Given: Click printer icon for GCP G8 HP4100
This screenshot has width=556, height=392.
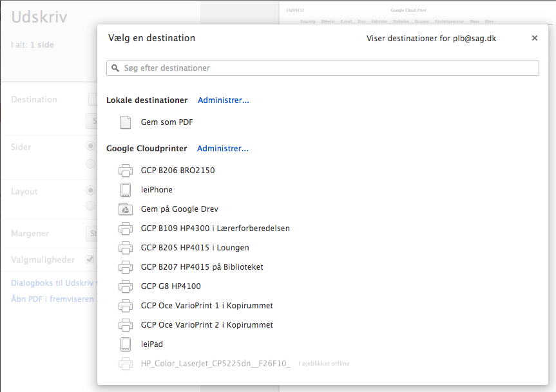Looking at the screenshot, I should [126, 286].
